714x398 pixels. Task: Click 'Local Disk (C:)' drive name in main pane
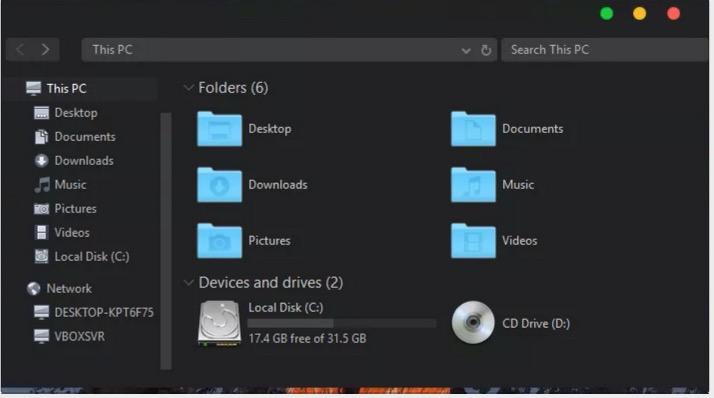pyautogui.click(x=286, y=308)
